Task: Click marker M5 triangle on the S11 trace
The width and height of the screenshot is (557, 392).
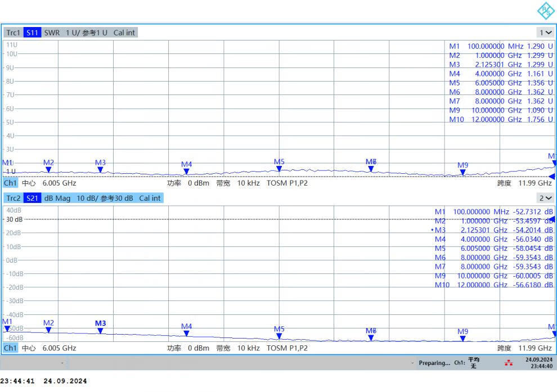Action: point(279,169)
